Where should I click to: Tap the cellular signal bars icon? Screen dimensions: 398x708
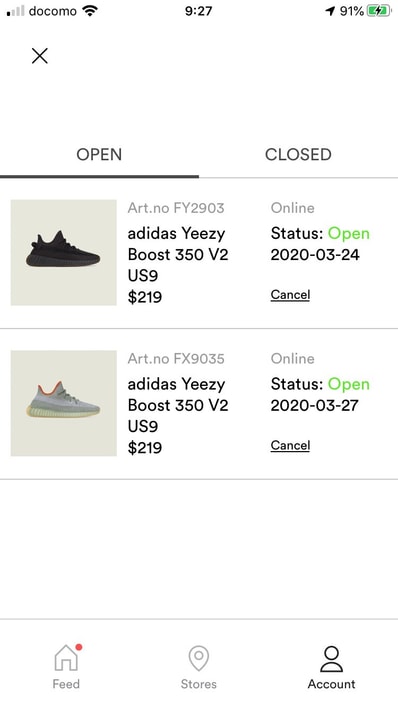click(x=15, y=11)
